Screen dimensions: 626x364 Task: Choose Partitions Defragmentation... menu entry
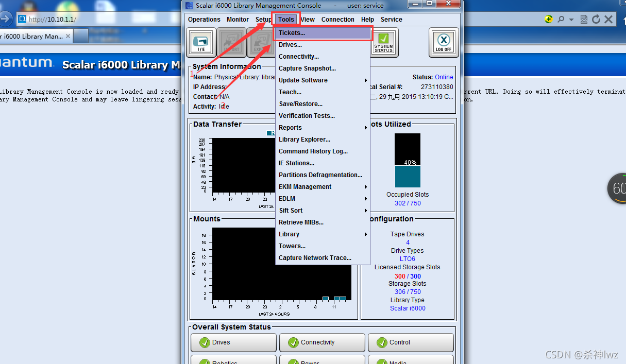click(x=323, y=175)
